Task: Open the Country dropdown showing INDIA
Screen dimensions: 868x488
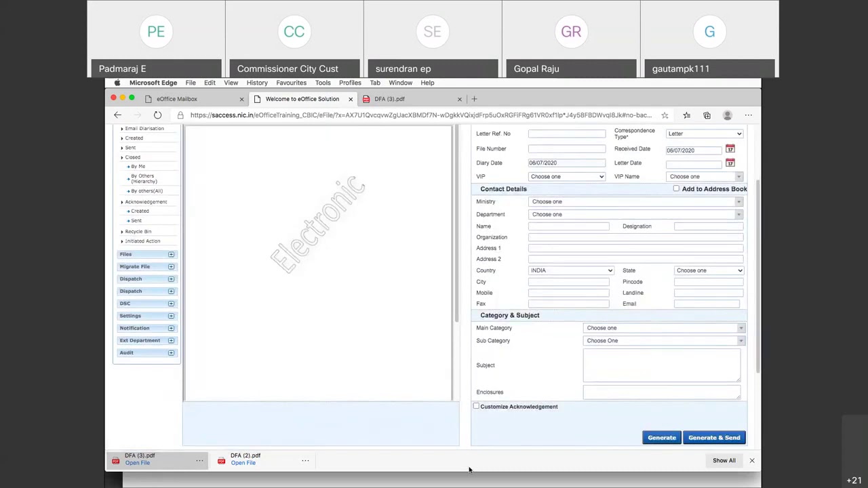Action: click(x=571, y=270)
